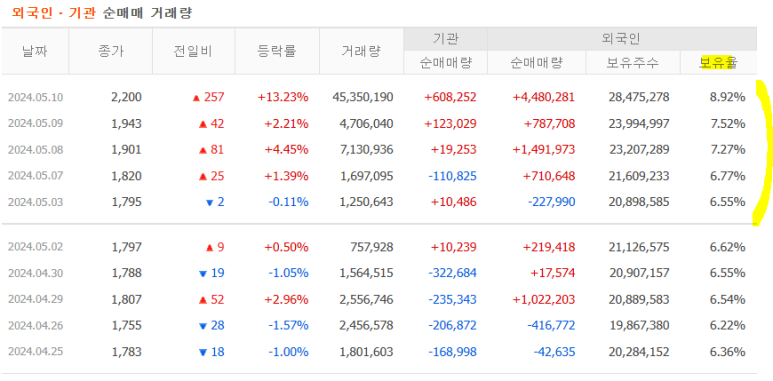Click foreign holdings 23,994,997
Screen dimensions: 773x381
tap(639, 124)
